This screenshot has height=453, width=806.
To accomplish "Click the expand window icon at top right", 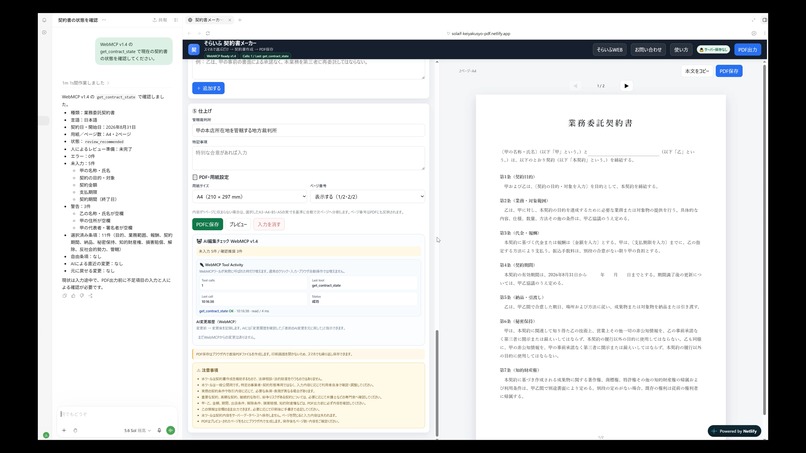I will point(754,20).
